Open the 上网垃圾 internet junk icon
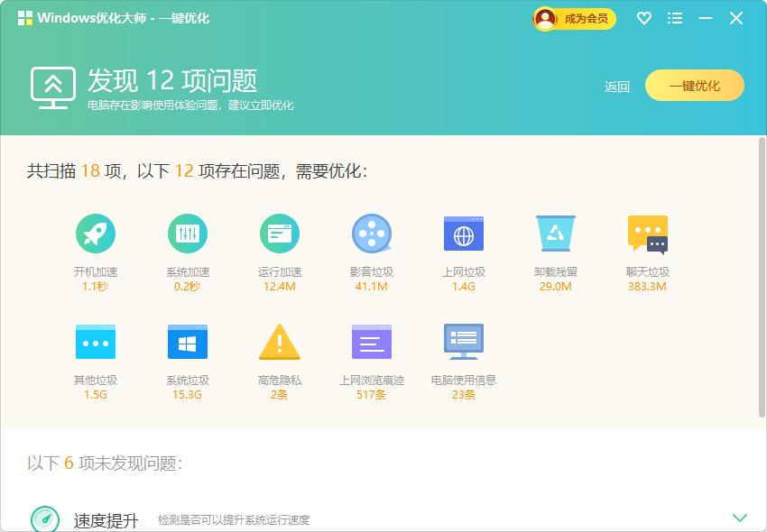The width and height of the screenshot is (767, 532). [x=464, y=234]
